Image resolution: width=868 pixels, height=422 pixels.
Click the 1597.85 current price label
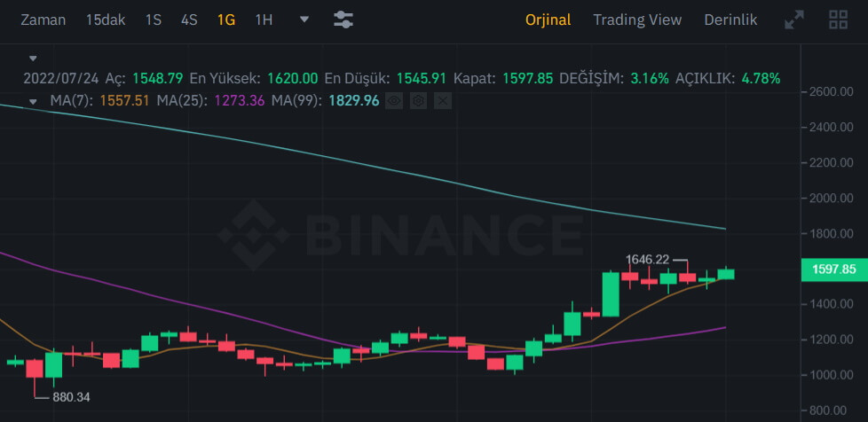tap(833, 270)
